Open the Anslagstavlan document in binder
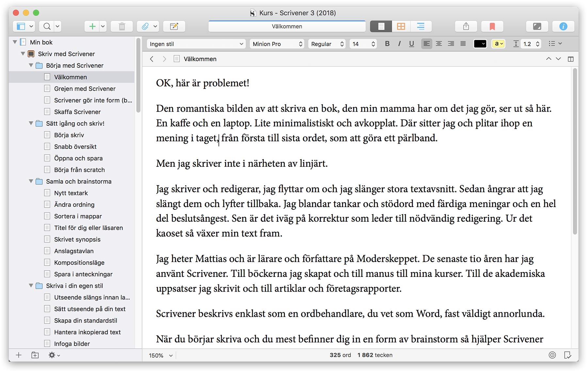 pyautogui.click(x=74, y=251)
